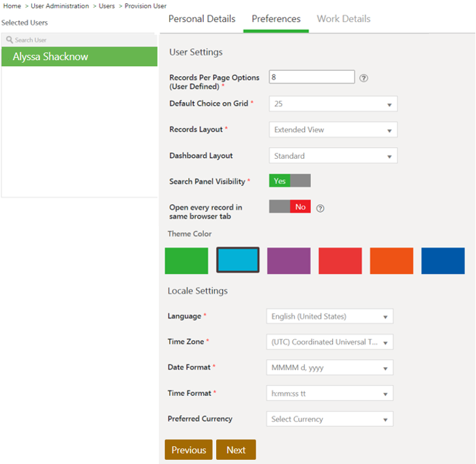Expand the Records Layout dropdown
Viewport: 476px width, 464px height.
pyautogui.click(x=333, y=129)
